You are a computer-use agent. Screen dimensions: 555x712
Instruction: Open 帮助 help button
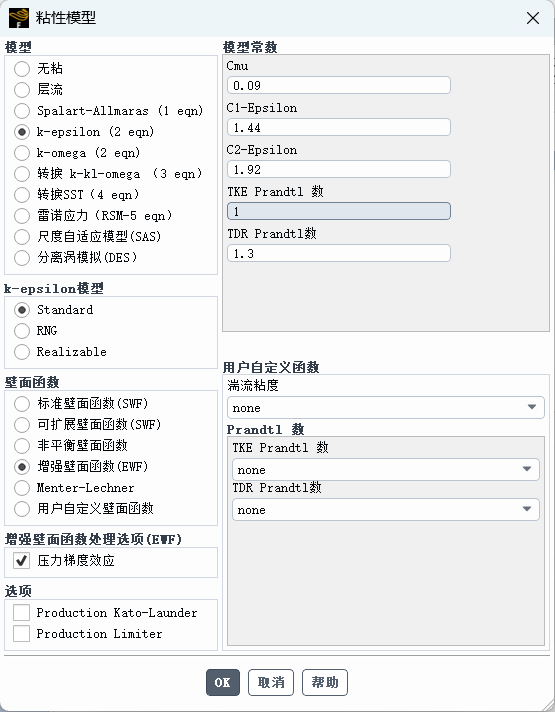[x=325, y=682]
